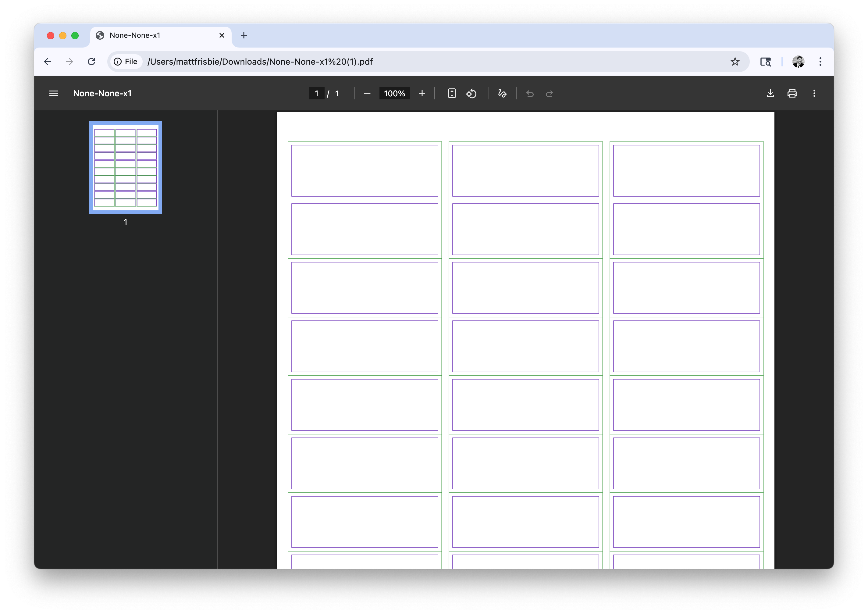Select the draw annotation tool

502,93
